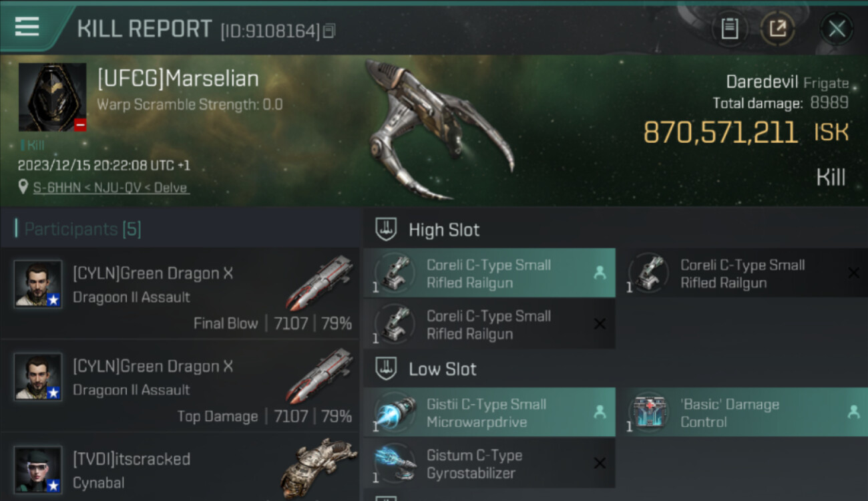Click the Gistii C-Type Small Microwarpdrive icon

click(395, 412)
